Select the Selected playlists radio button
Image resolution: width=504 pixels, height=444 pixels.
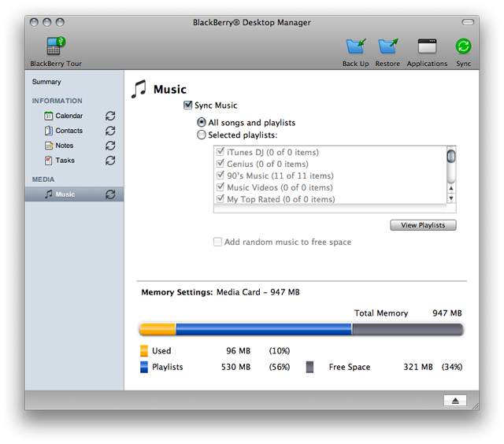[x=202, y=135]
